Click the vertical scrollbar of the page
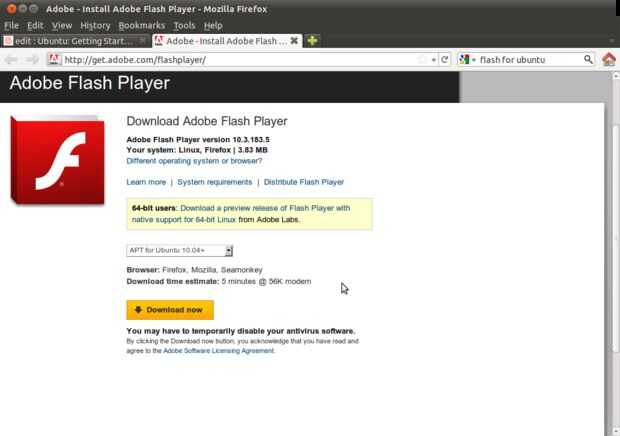 click(x=616, y=237)
